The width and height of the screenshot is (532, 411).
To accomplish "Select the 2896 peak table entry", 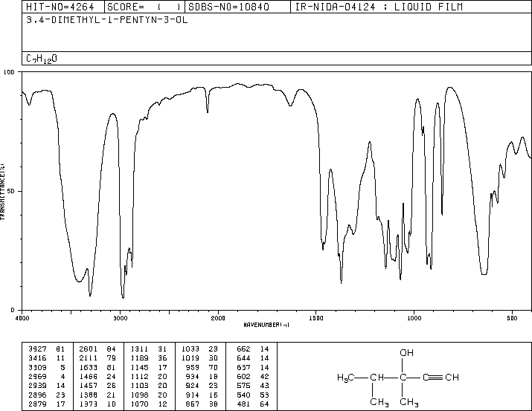I will pos(47,395).
